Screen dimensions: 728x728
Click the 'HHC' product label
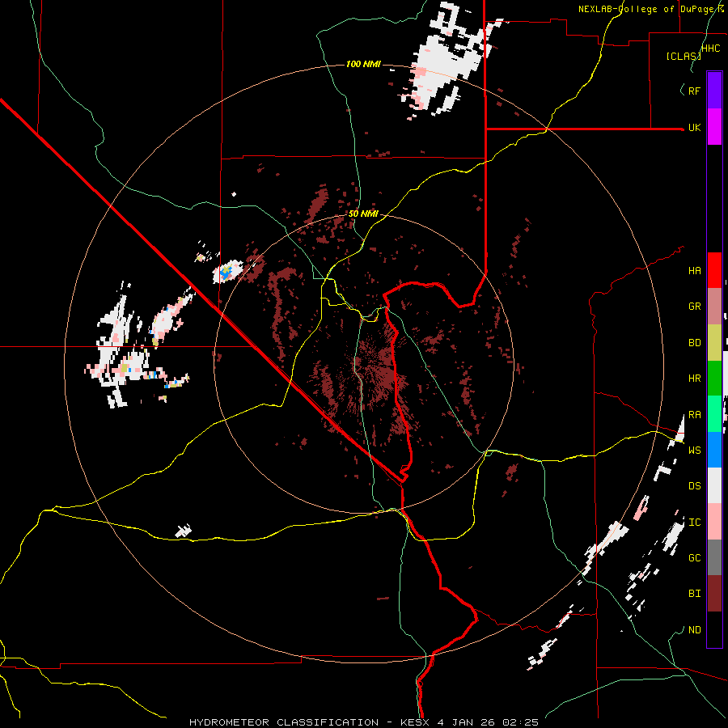[x=711, y=49]
